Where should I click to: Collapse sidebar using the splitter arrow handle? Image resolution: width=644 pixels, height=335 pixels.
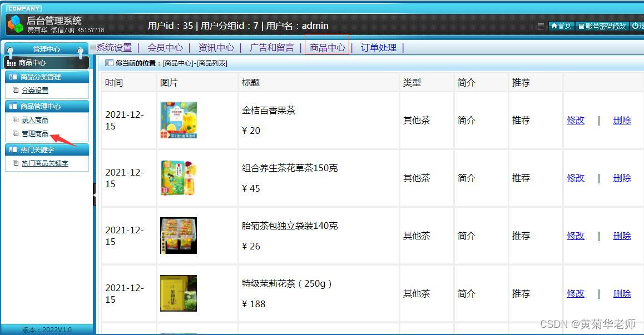click(95, 194)
